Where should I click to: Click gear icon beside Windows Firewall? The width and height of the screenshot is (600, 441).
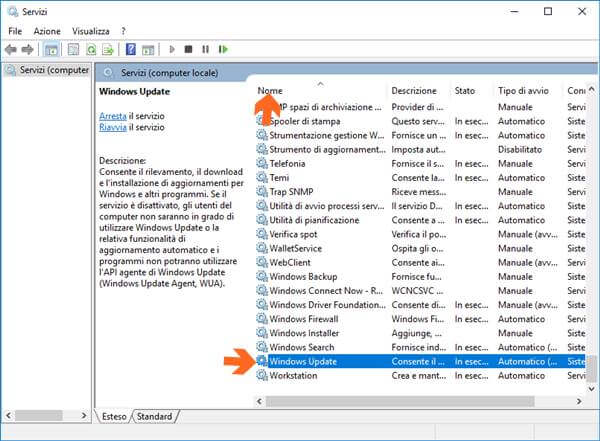[x=262, y=319]
